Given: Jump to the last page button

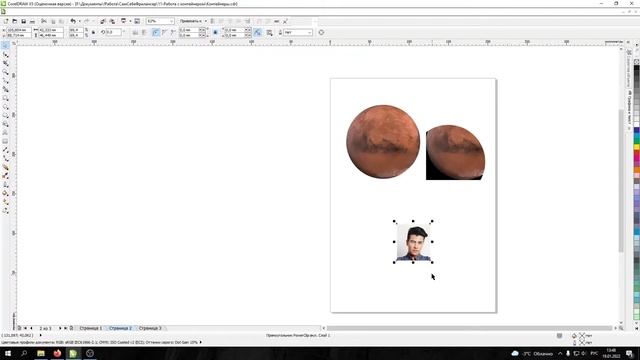Looking at the screenshot, I should pyautogui.click(x=66, y=328).
